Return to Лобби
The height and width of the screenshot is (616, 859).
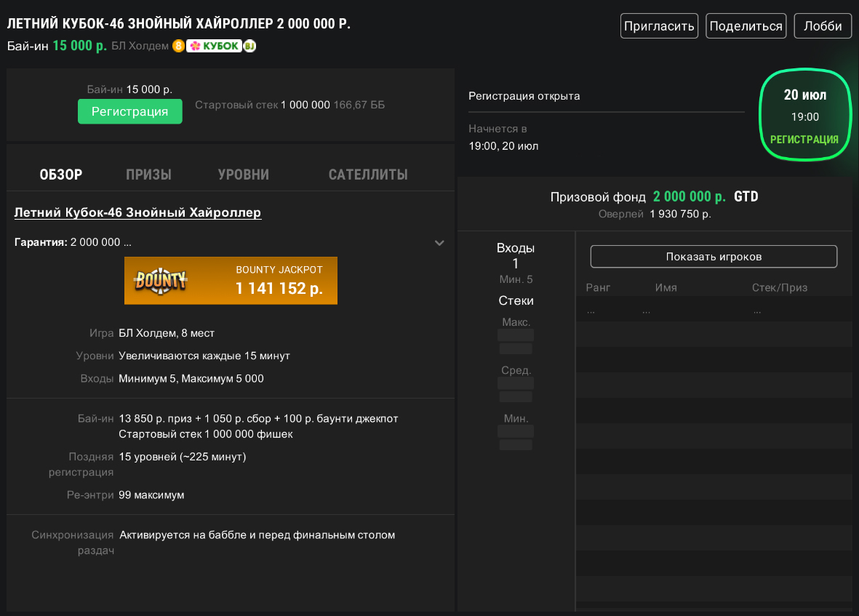(823, 26)
